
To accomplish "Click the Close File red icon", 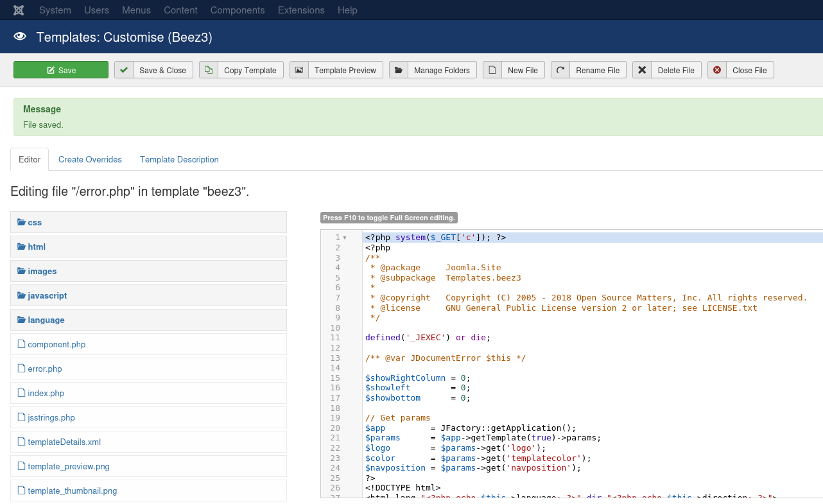I will [717, 70].
